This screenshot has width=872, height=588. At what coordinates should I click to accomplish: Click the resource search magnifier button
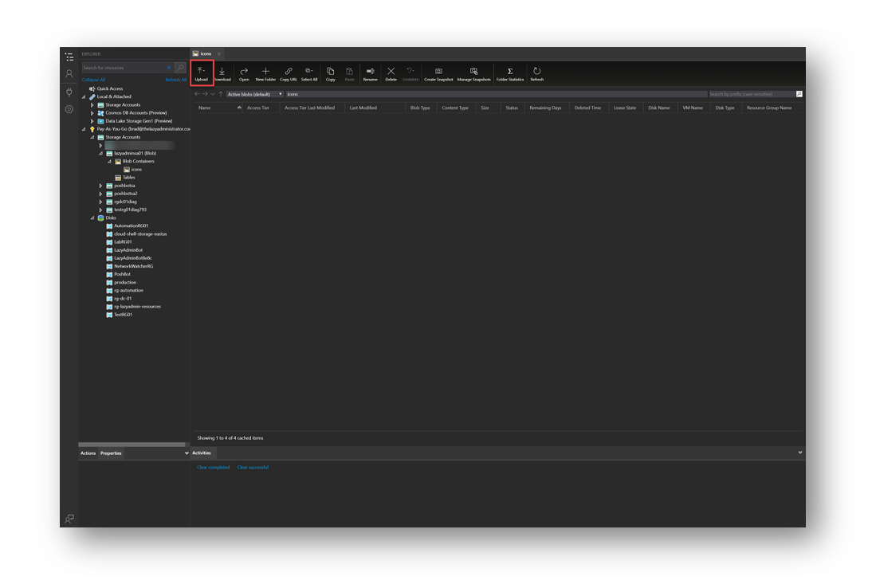[x=180, y=67]
